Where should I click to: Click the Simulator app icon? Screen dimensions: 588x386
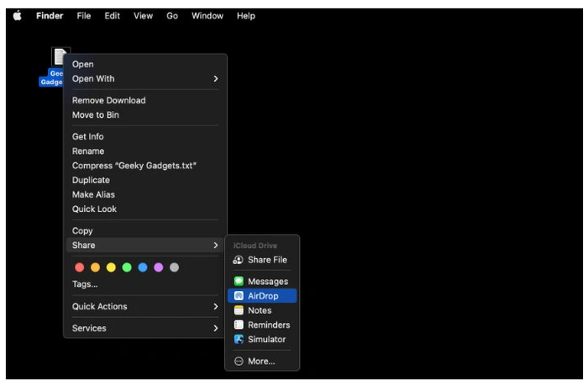click(x=239, y=339)
